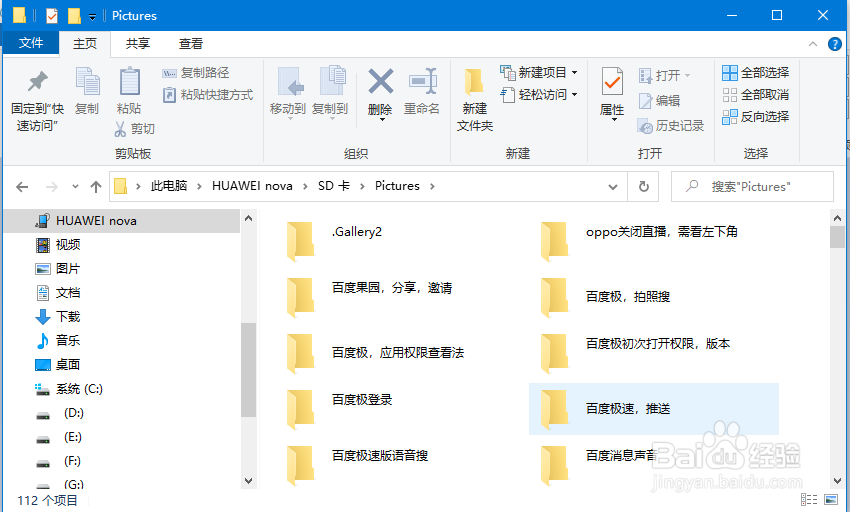Open recent locations dropdown arrow
This screenshot has width=850, height=512.
(75, 187)
